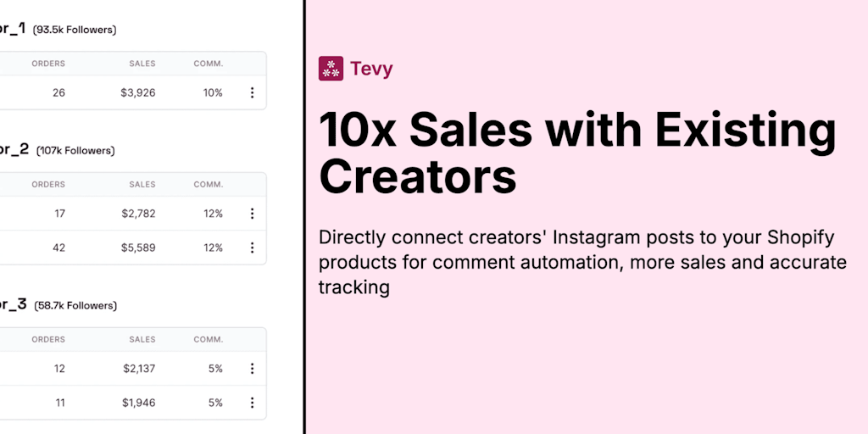Click the COMM. header in the 58.7k Followers table
Image resolution: width=868 pixels, height=434 pixels.
pos(208,340)
